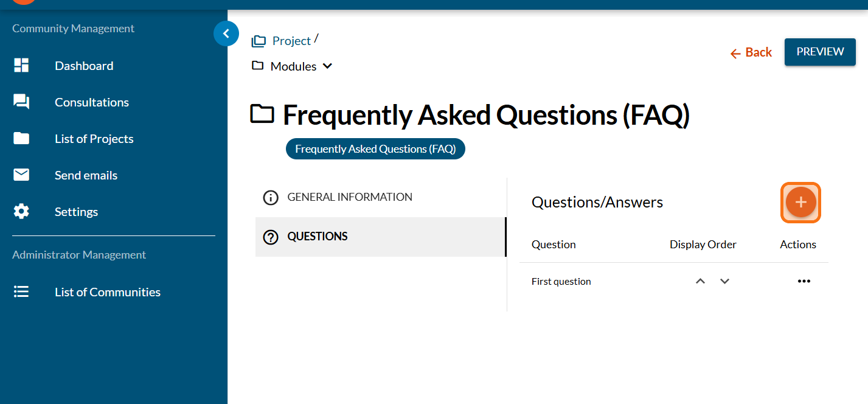The height and width of the screenshot is (404, 868).
Task: Add a new question with plus button
Action: (x=800, y=203)
